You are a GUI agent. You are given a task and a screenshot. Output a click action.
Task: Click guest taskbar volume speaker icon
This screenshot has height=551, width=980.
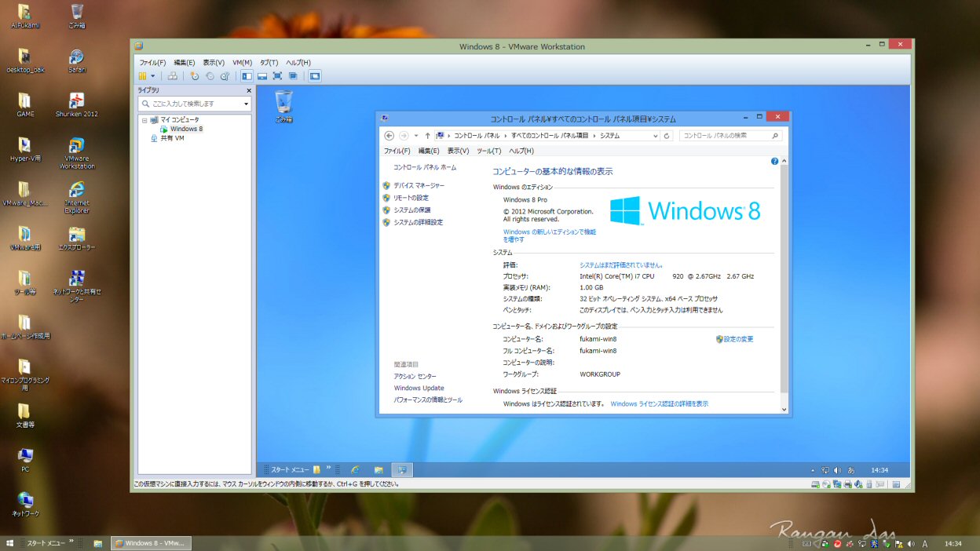(837, 469)
